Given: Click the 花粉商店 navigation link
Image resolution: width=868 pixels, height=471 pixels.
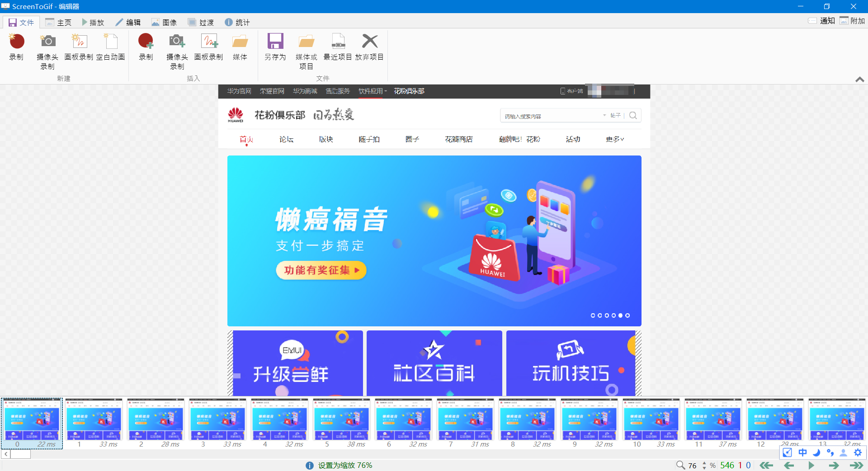Looking at the screenshot, I should [459, 139].
